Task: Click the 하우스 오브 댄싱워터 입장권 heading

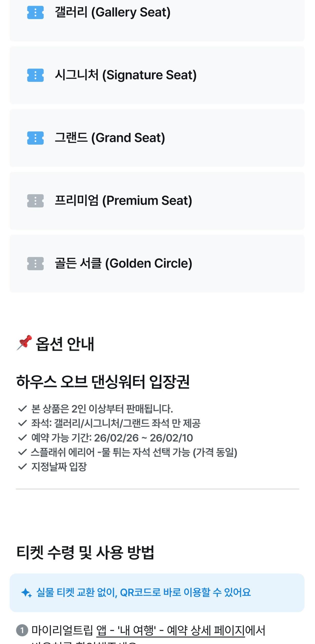Action: click(103, 382)
